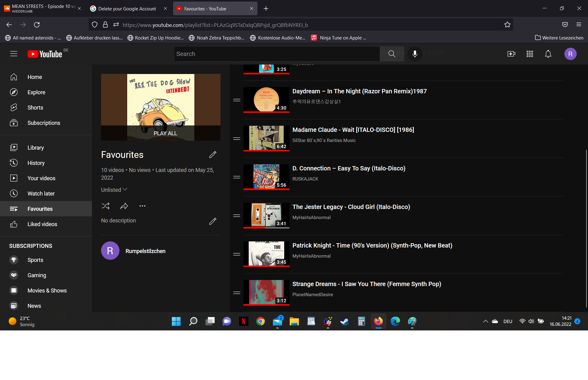Screen dimensions: 588x380
Task: Open the YouTube notifications bell
Action: point(548,54)
